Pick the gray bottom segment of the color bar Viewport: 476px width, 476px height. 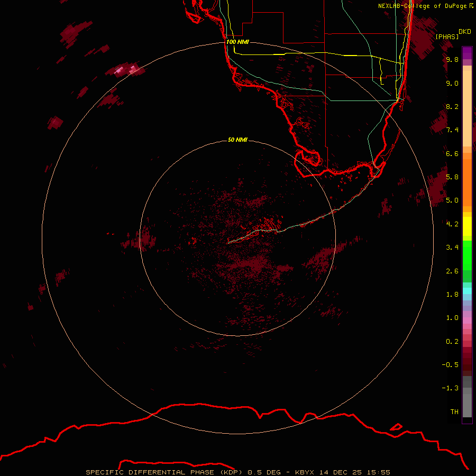coord(467,405)
